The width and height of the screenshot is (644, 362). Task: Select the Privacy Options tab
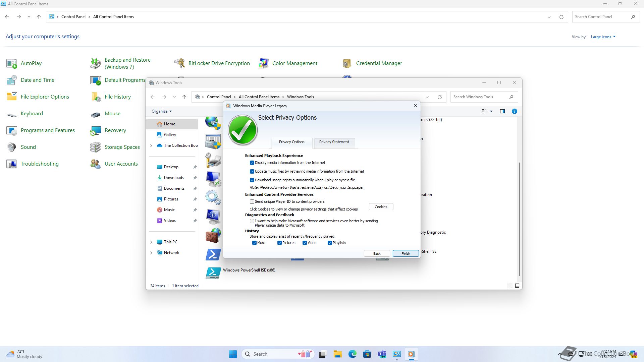[292, 142]
